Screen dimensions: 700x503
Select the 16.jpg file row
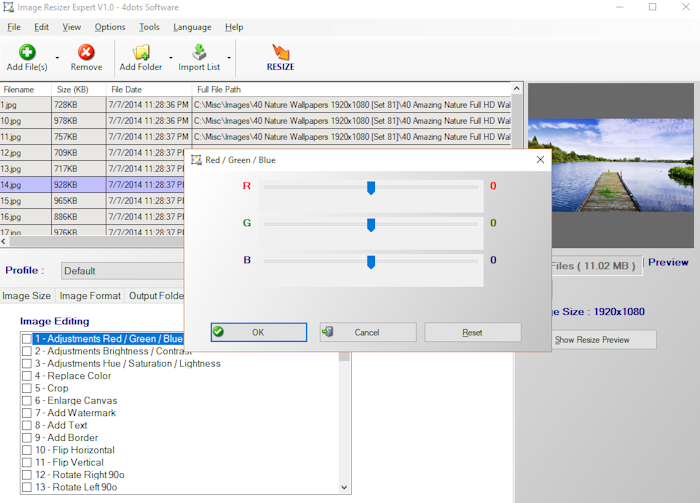tap(92, 217)
